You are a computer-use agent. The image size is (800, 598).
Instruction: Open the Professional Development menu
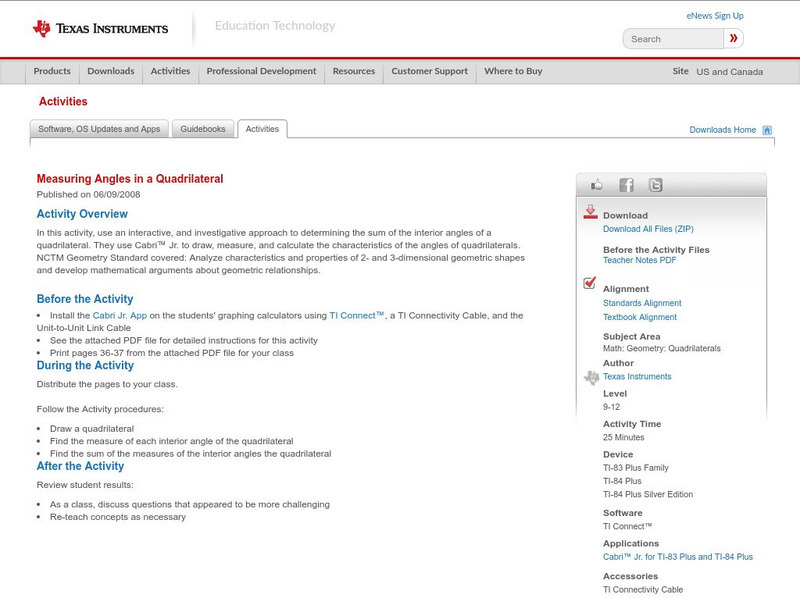point(261,71)
